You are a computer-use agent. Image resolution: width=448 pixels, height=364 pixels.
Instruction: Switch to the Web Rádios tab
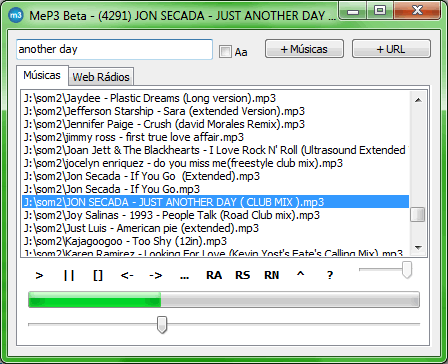click(101, 77)
